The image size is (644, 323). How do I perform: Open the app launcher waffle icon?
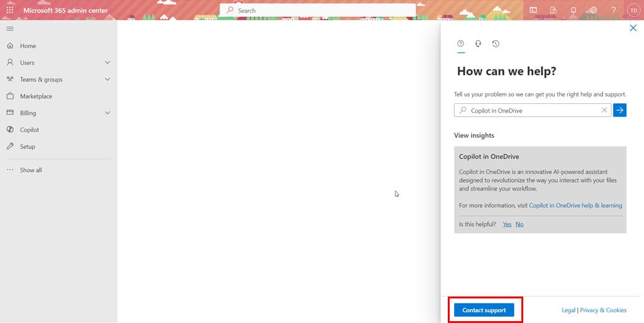point(10,10)
